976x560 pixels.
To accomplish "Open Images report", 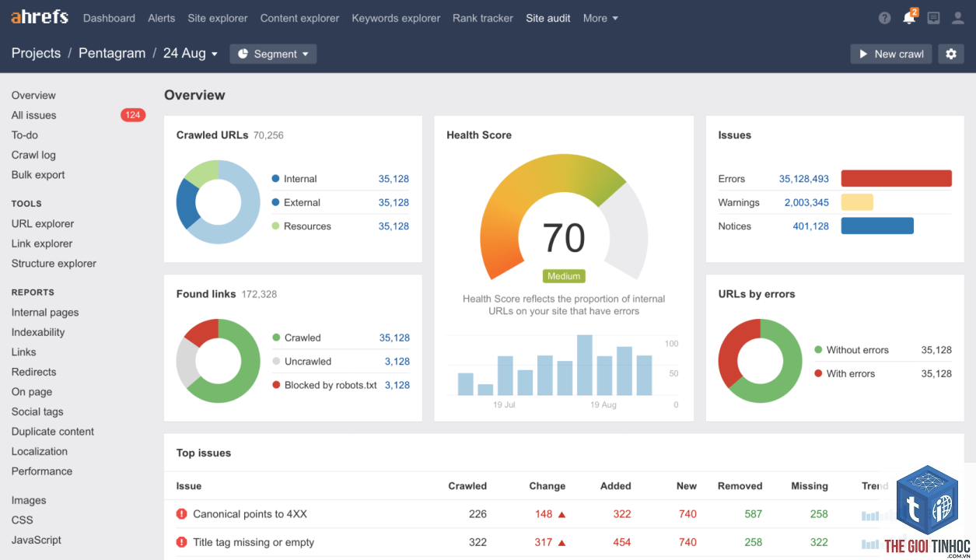I will click(x=29, y=500).
